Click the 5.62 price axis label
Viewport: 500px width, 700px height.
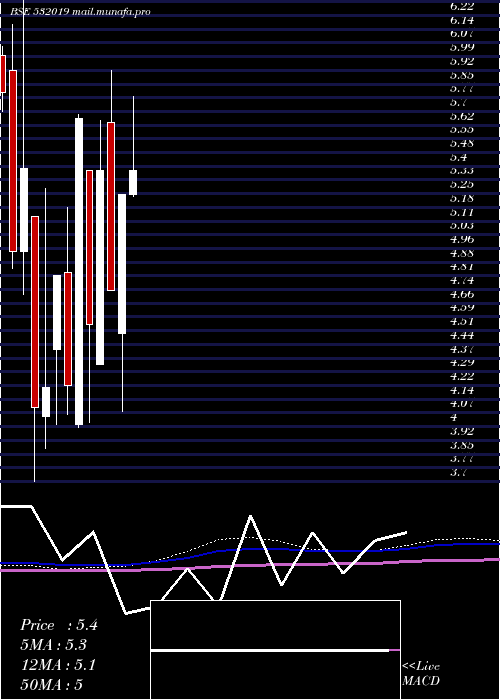462,116
